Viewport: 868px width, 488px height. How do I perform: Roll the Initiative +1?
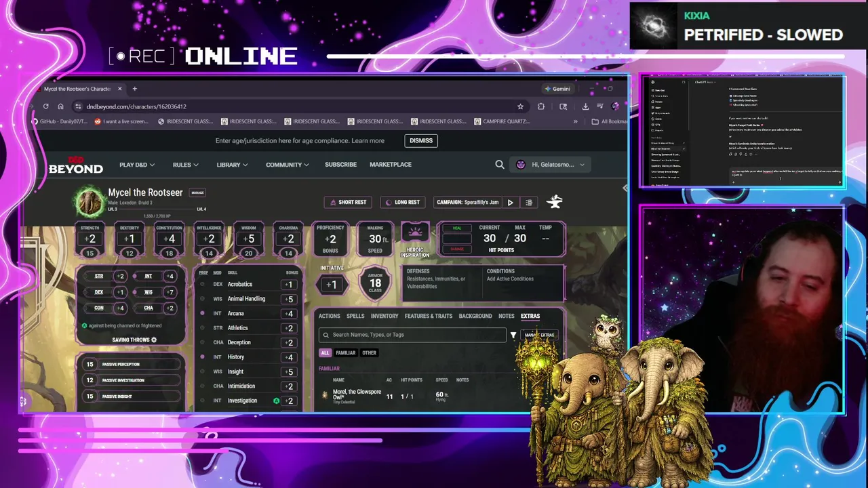pyautogui.click(x=331, y=285)
